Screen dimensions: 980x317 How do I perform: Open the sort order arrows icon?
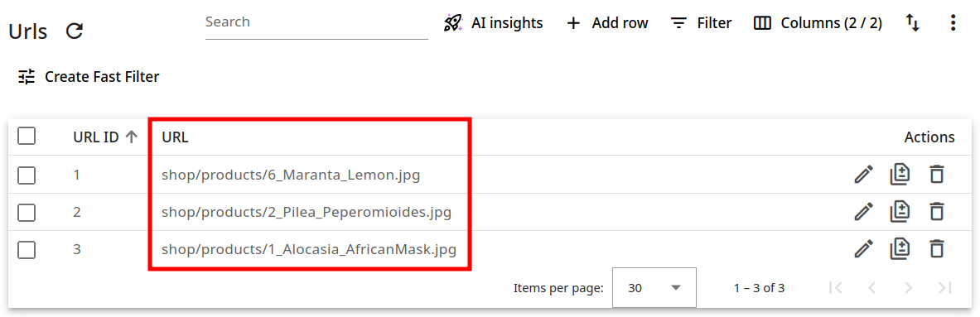pyautogui.click(x=913, y=23)
